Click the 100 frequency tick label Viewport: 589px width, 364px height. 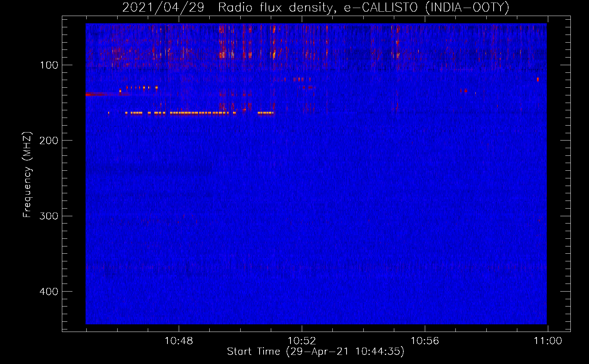(x=49, y=65)
